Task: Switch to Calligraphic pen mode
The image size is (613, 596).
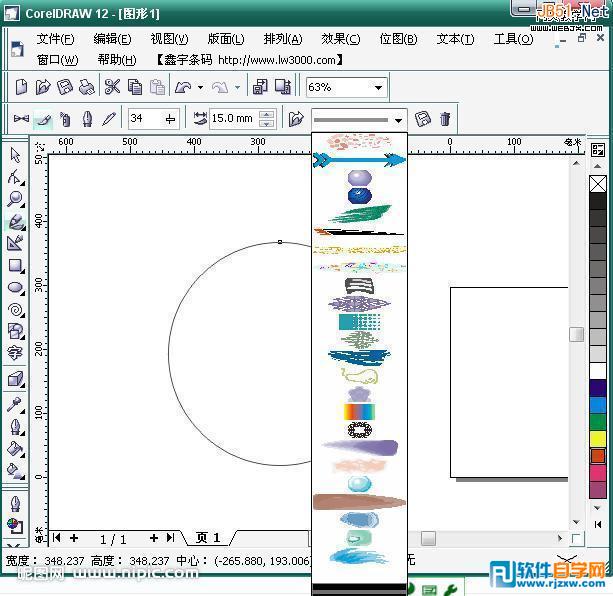Action: click(x=87, y=118)
